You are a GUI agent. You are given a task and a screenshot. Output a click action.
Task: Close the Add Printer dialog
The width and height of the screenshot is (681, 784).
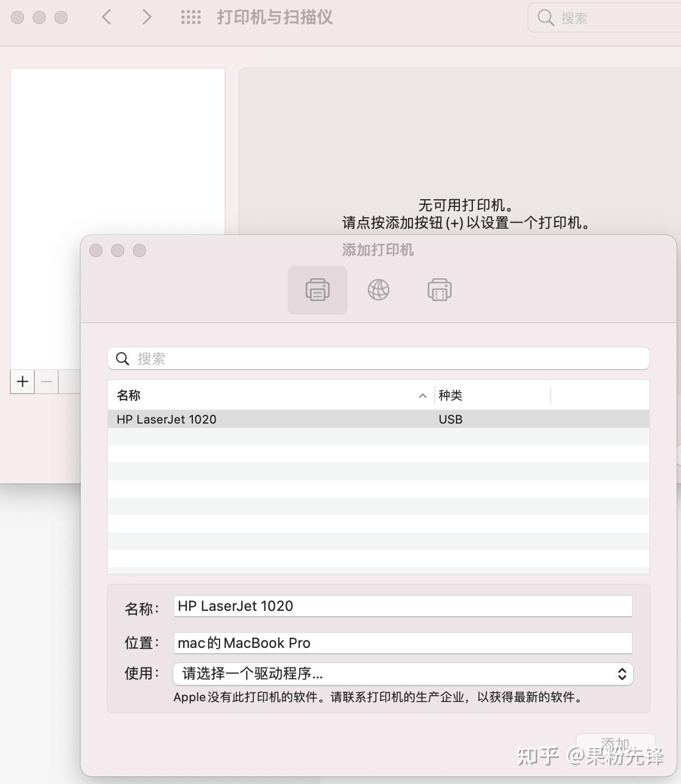(x=96, y=250)
